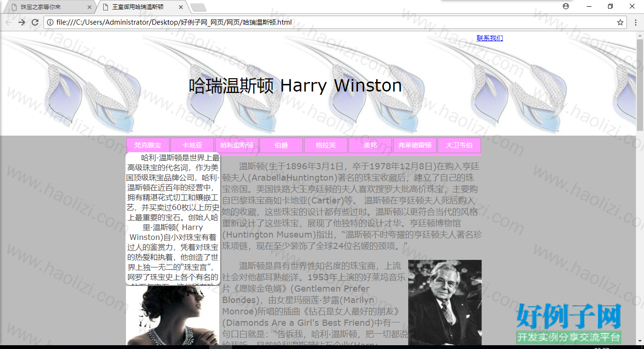Screen dimensions: 644x349
Task: Bookmark this page with the star icon
Action: tap(620, 22)
